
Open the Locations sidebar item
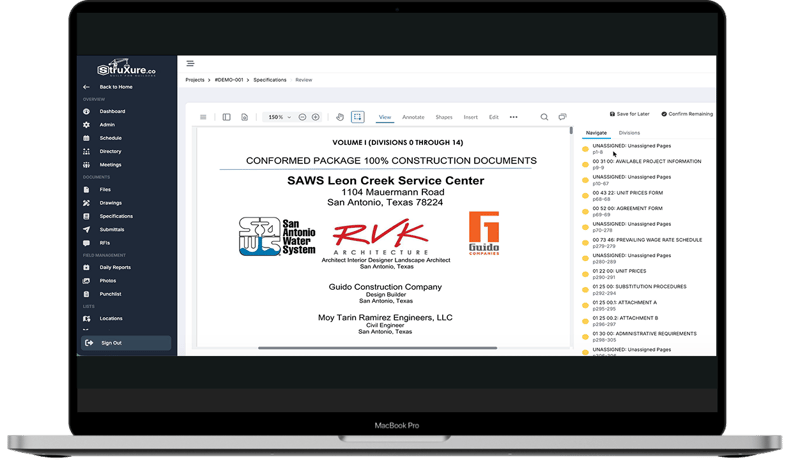[103, 318]
